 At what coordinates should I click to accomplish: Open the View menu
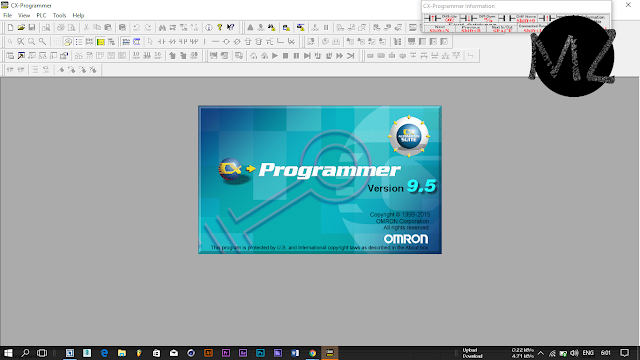(x=24, y=15)
